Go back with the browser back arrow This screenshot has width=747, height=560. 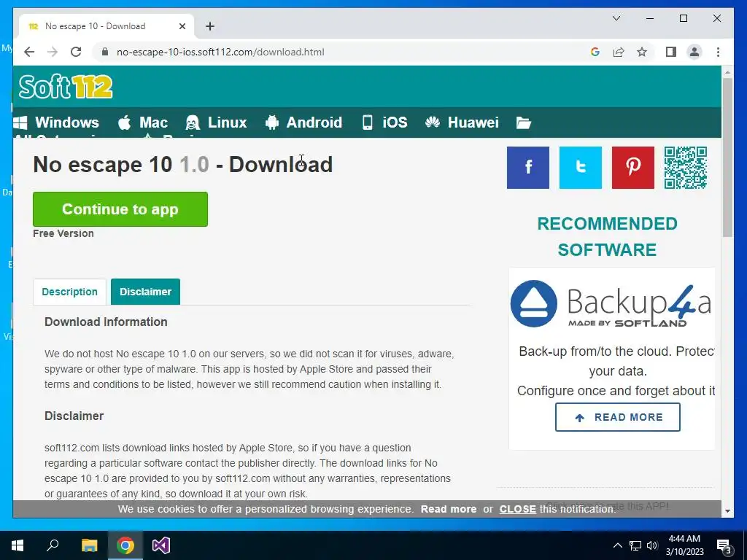(29, 52)
